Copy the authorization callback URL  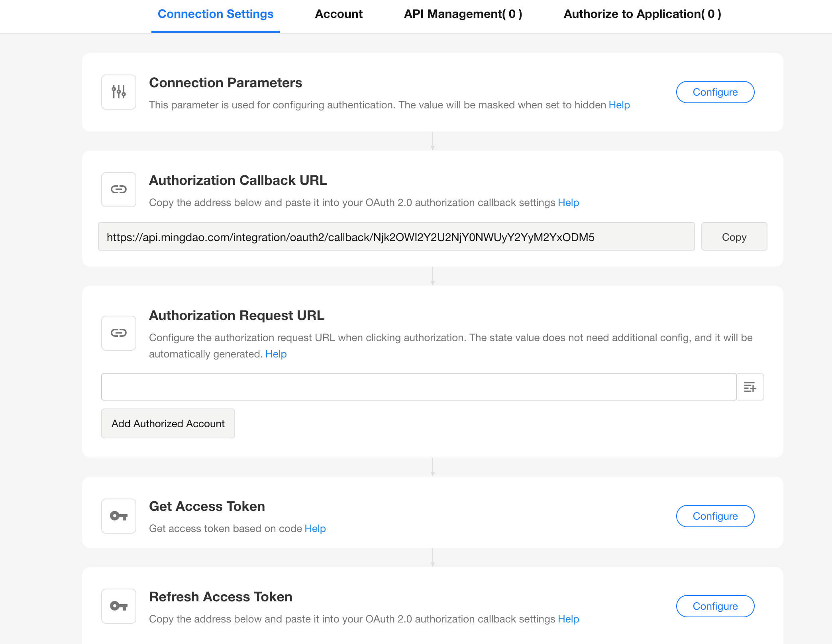tap(734, 237)
